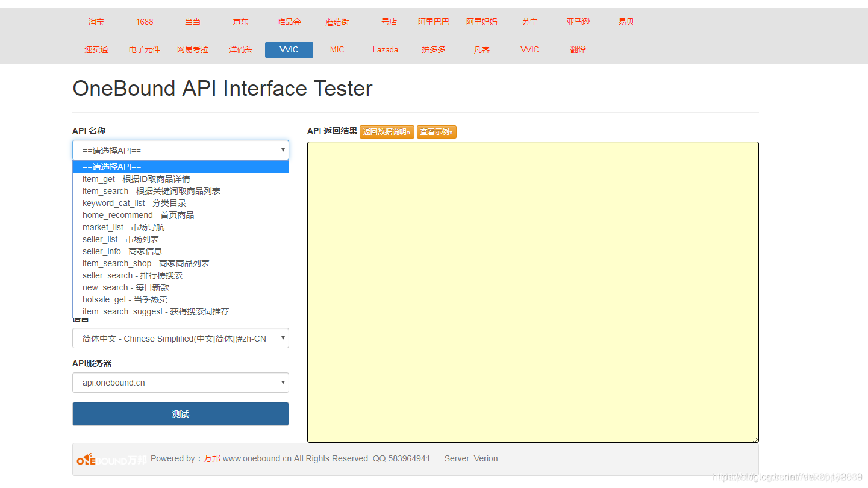Open the 淘宝 platform tab
Image resolution: width=868 pixels, height=488 pixels.
pyautogui.click(x=96, y=22)
